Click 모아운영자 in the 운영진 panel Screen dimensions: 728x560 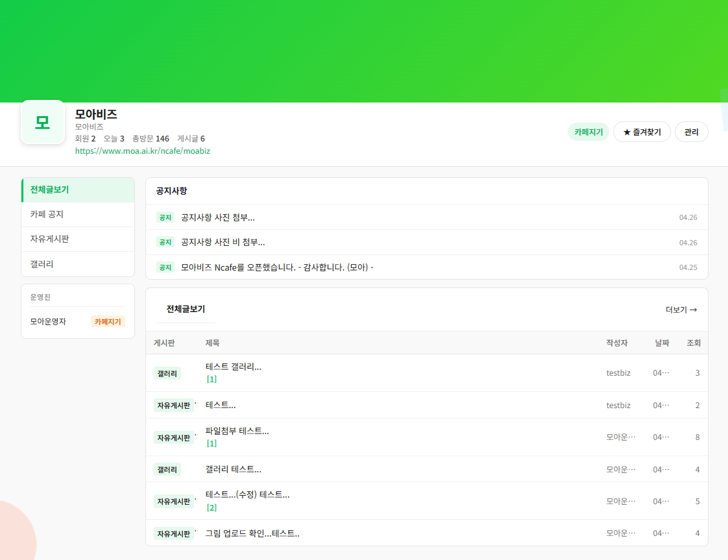tap(48, 321)
